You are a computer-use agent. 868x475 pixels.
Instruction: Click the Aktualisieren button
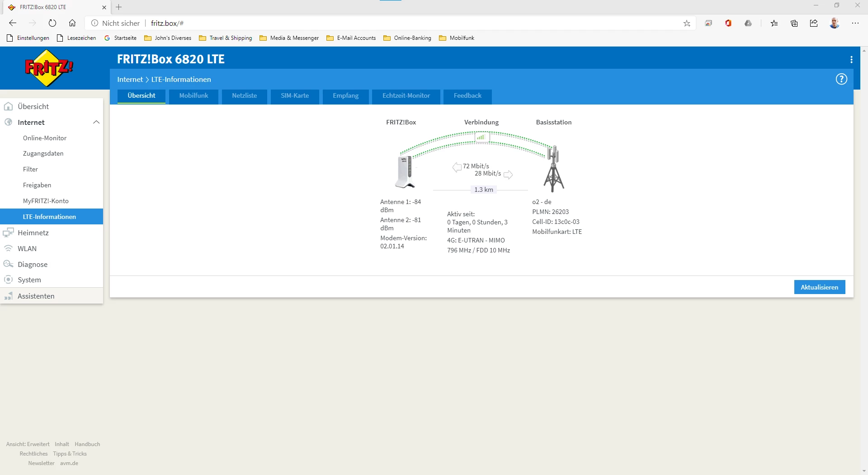click(x=820, y=287)
